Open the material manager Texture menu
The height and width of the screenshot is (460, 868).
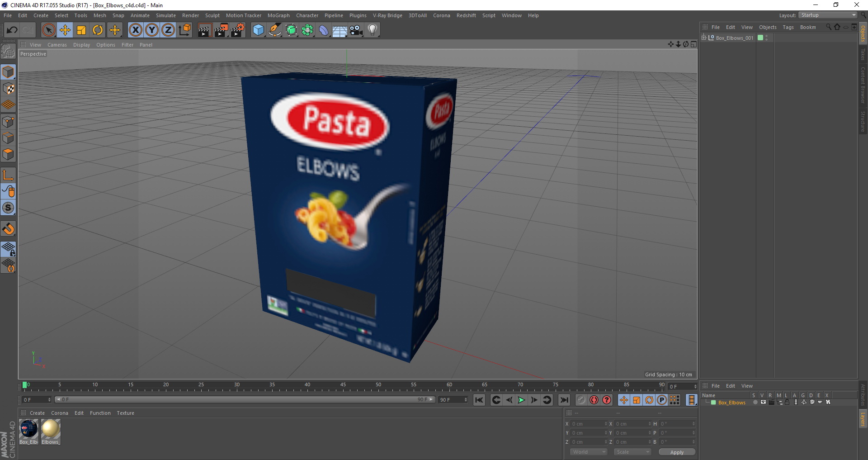(x=125, y=413)
